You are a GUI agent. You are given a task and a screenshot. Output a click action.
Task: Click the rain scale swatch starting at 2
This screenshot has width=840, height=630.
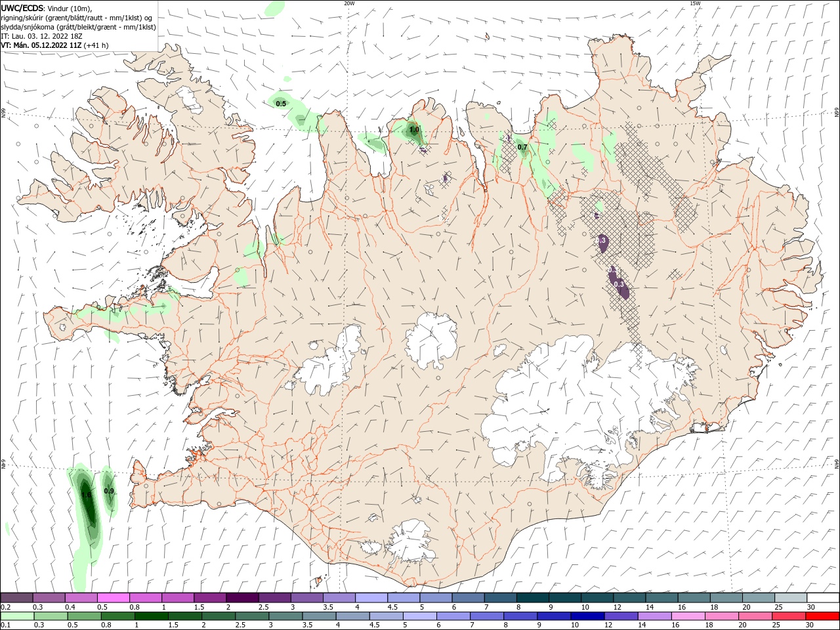219,616
